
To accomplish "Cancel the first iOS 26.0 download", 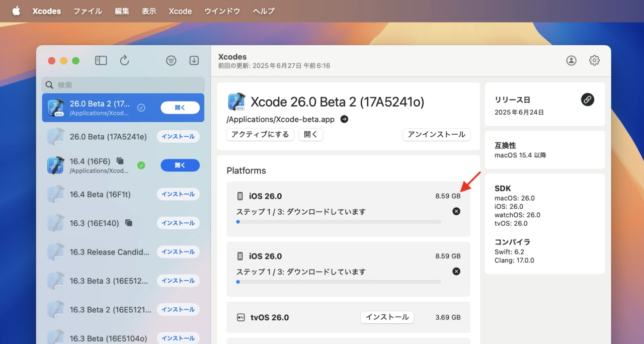I will pos(456,211).
